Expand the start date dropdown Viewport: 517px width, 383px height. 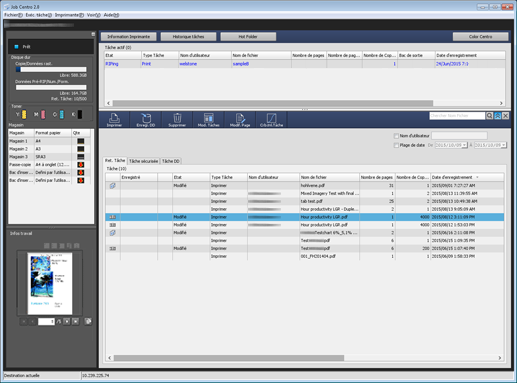(x=464, y=145)
